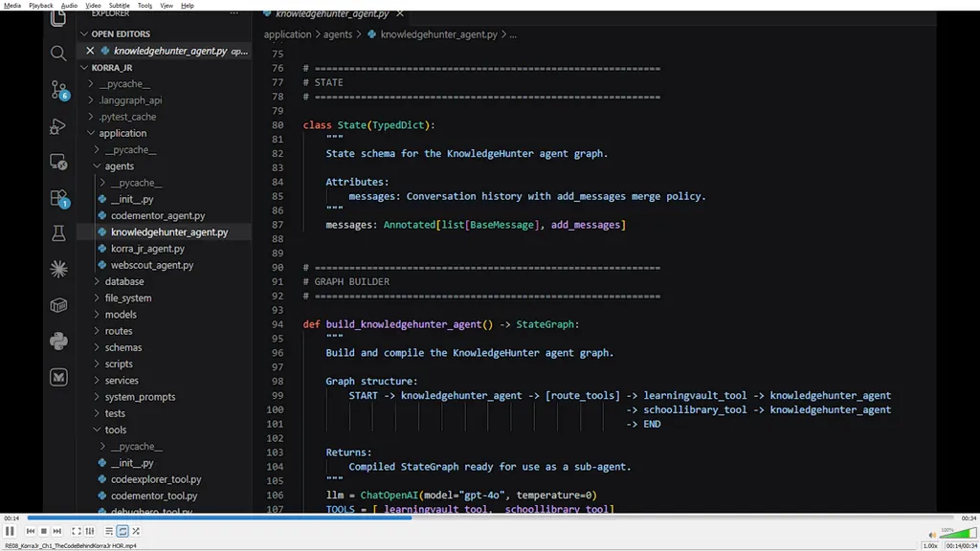Close knowledgehunter_agent.py in Open Editors

click(x=90, y=51)
